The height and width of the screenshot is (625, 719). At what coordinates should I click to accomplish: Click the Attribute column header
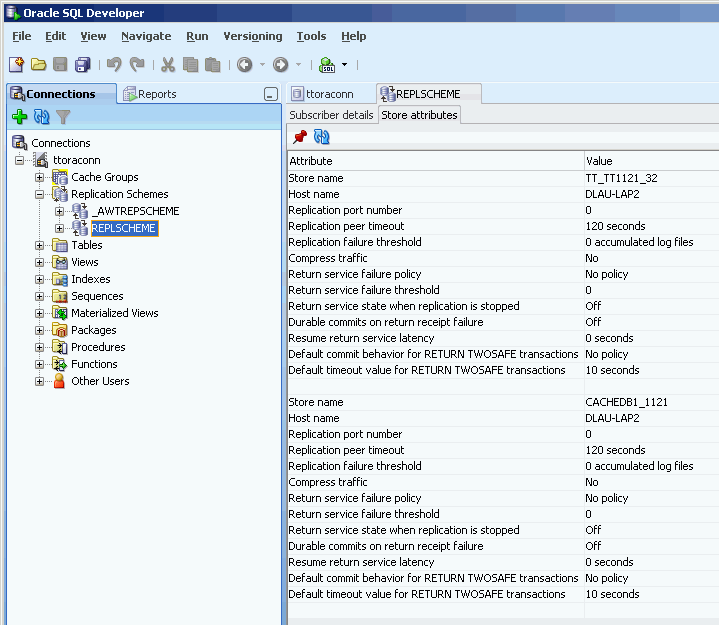(x=436, y=161)
